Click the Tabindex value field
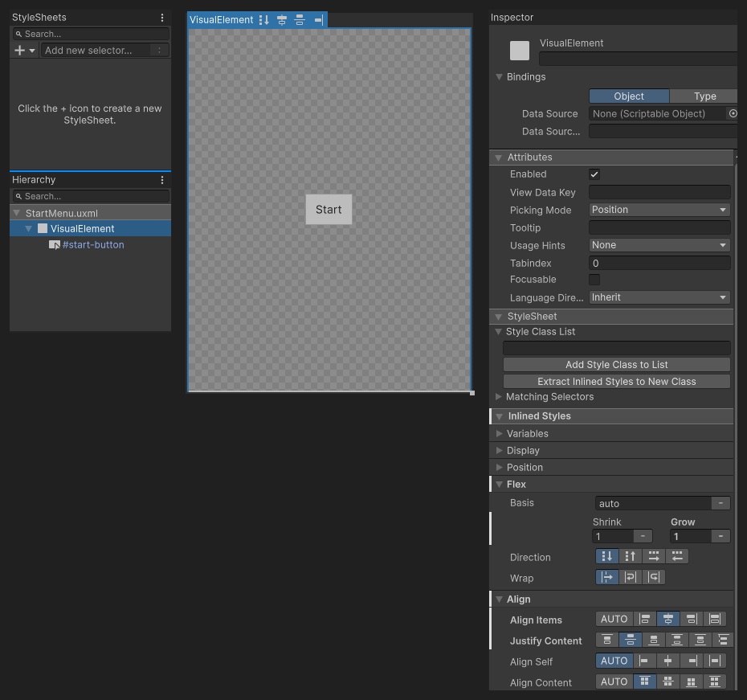Screen dimensions: 747x700 [x=659, y=263]
